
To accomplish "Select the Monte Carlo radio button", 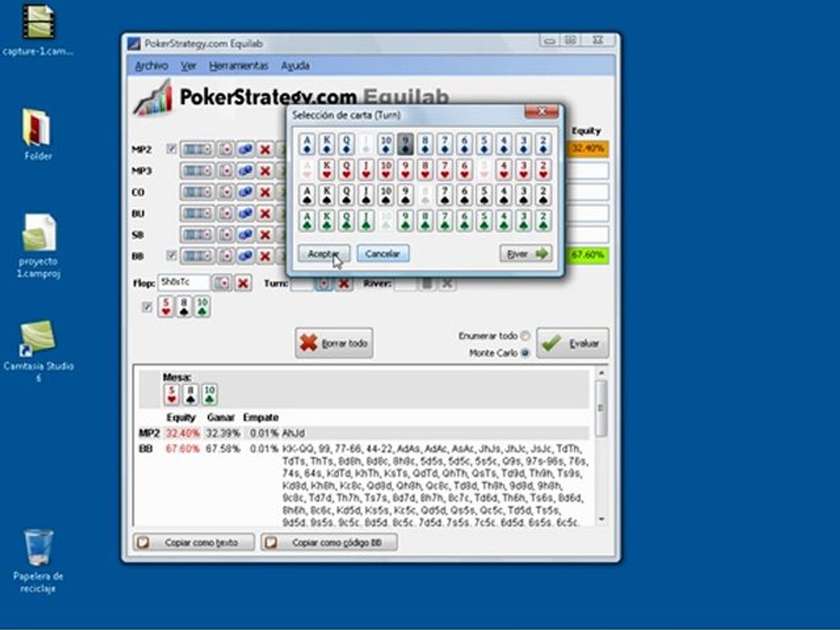I will tap(525, 353).
